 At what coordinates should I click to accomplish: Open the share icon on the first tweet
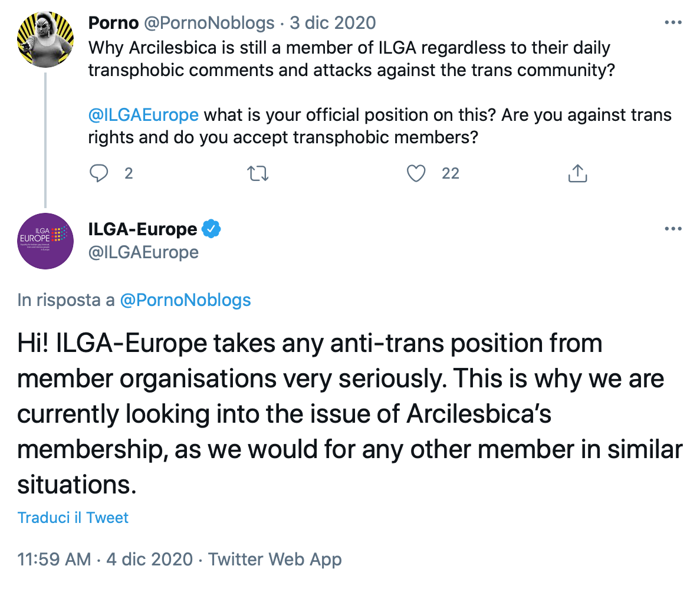click(577, 173)
